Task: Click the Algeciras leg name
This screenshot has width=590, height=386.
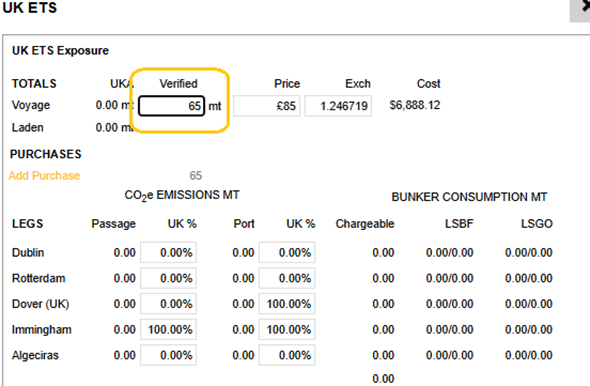Action: pyautogui.click(x=35, y=355)
